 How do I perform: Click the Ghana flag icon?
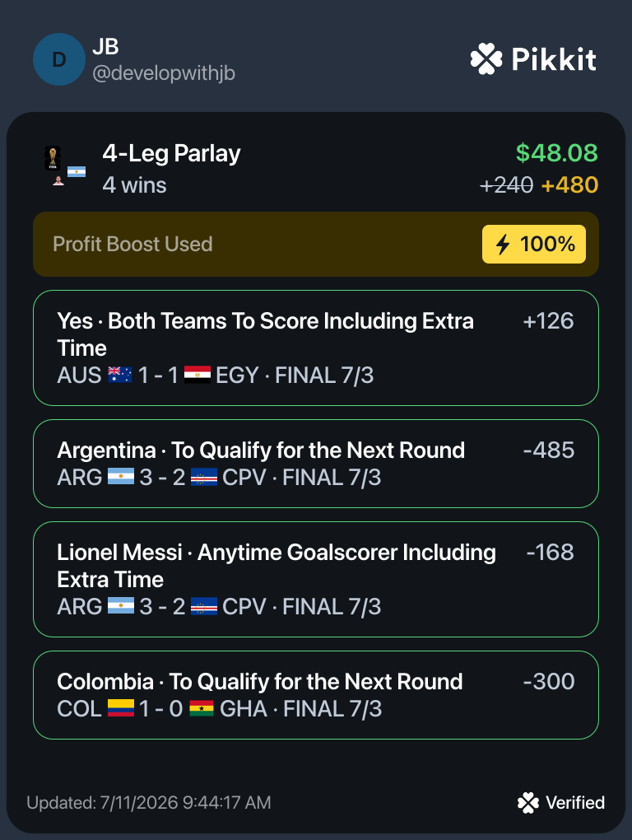202,708
